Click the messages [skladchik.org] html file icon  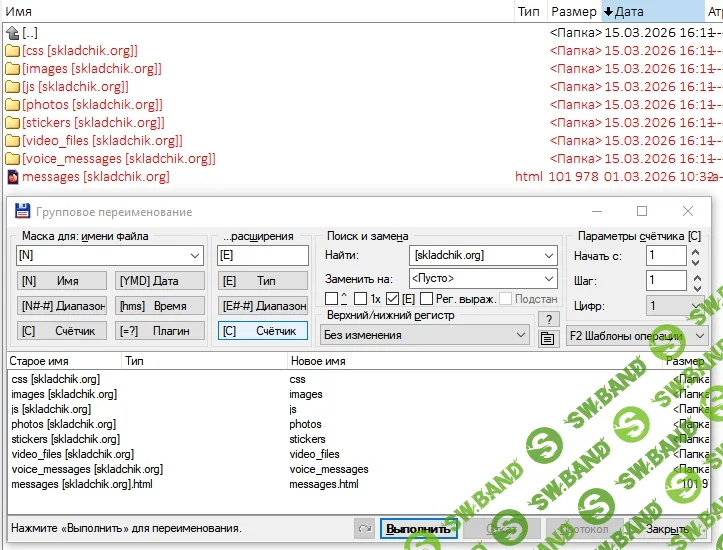(13, 177)
